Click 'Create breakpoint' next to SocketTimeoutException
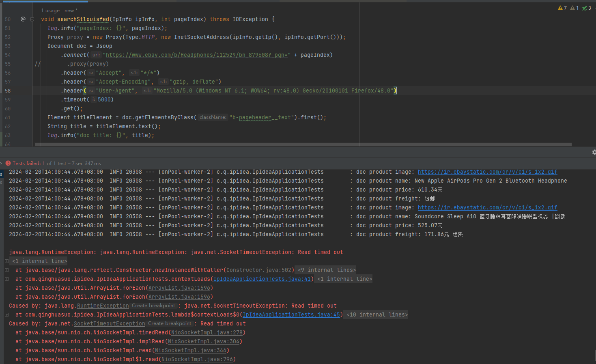The height and width of the screenshot is (364, 596). [x=170, y=323]
